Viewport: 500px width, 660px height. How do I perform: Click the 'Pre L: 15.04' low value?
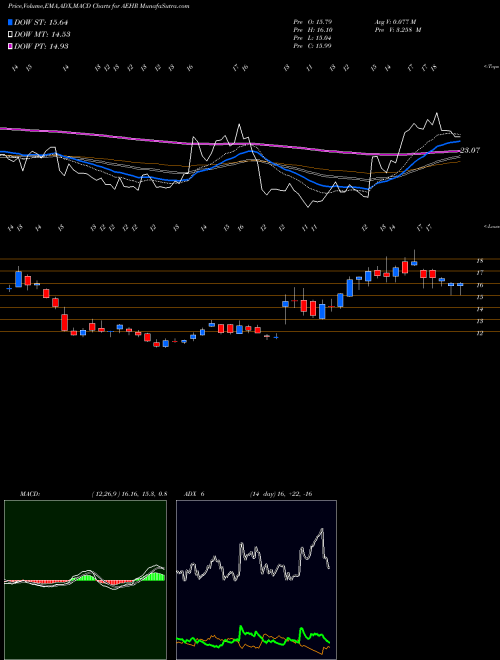pos(312,38)
